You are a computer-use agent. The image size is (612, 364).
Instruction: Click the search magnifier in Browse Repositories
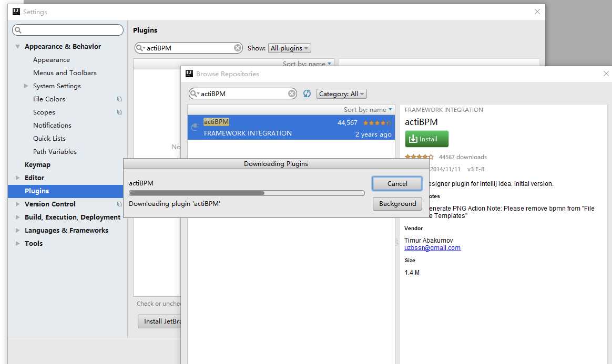tap(194, 93)
